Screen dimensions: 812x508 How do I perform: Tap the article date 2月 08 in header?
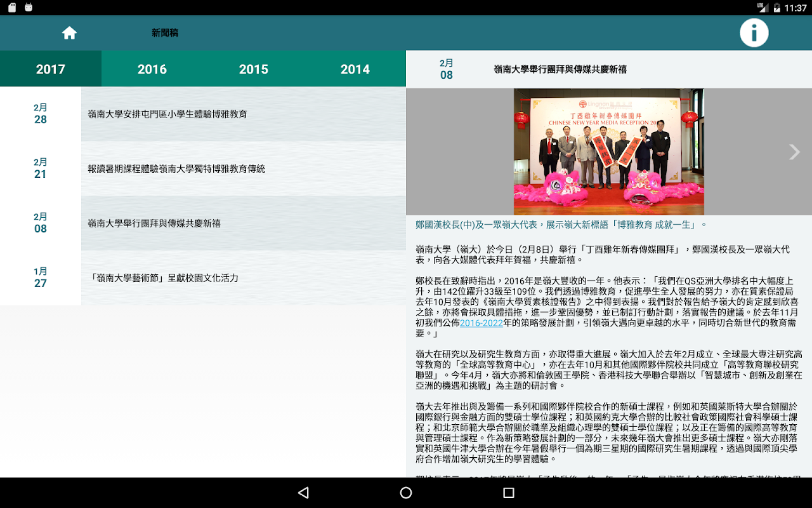447,69
